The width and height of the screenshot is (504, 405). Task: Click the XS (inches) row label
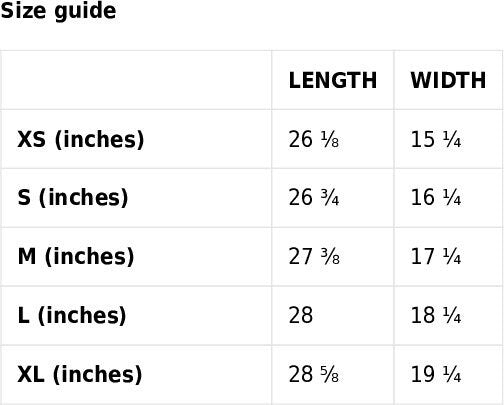pos(81,139)
